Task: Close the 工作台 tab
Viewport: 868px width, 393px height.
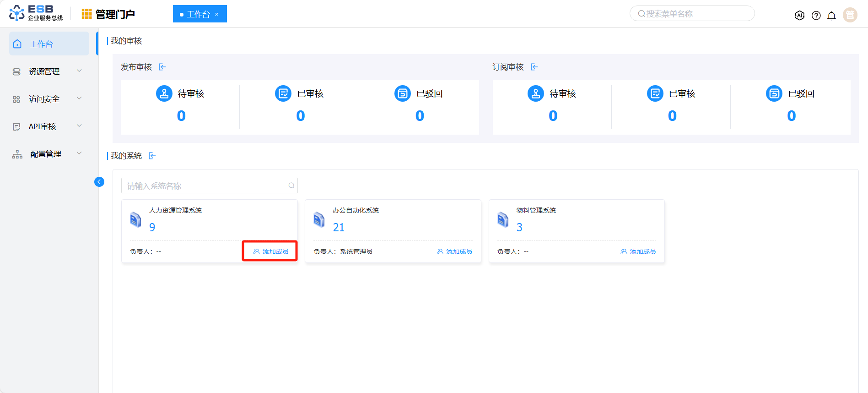Action: point(217,15)
